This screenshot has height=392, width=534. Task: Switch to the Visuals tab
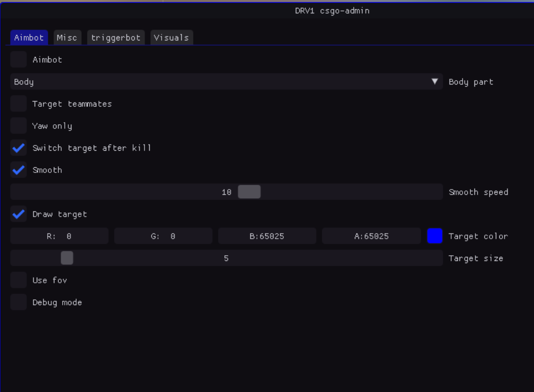[171, 37]
